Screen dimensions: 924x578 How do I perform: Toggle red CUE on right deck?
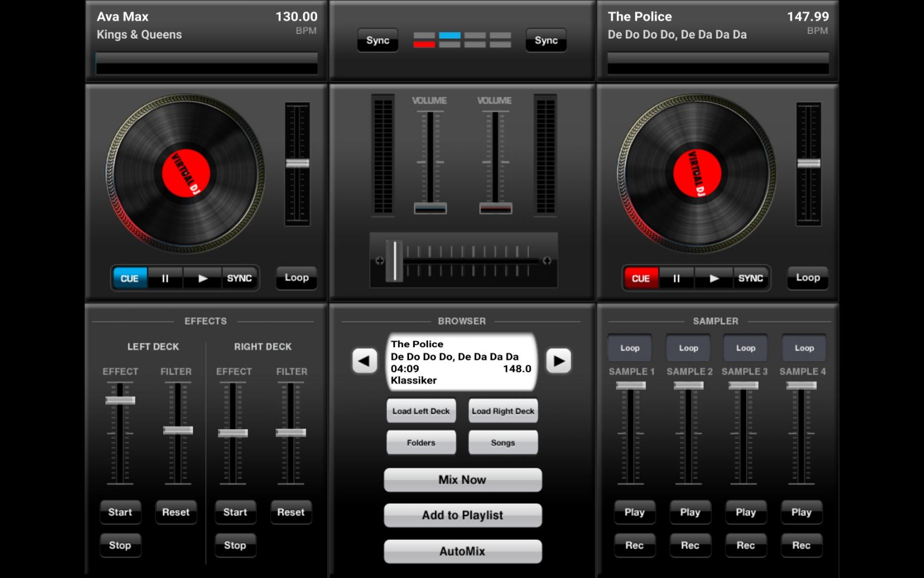click(x=641, y=278)
